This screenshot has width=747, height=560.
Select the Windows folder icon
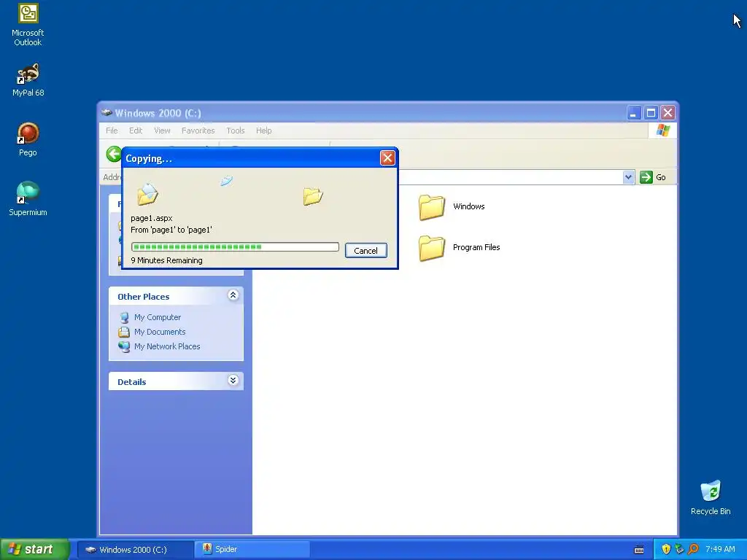coord(432,206)
